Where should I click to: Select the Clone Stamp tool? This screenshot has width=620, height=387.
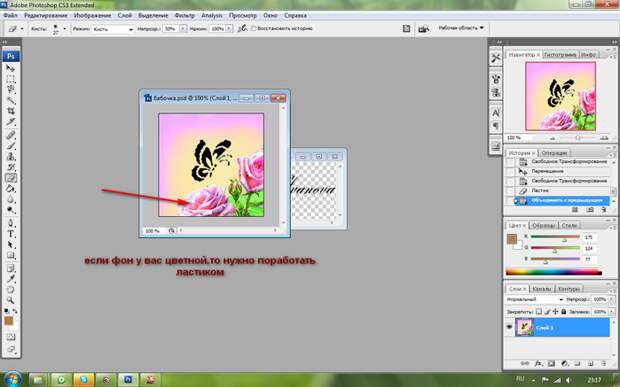click(11, 157)
